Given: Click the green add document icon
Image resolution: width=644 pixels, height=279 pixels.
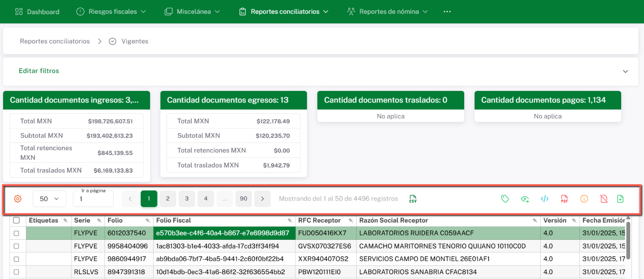Looking at the screenshot, I should pyautogui.click(x=620, y=199).
